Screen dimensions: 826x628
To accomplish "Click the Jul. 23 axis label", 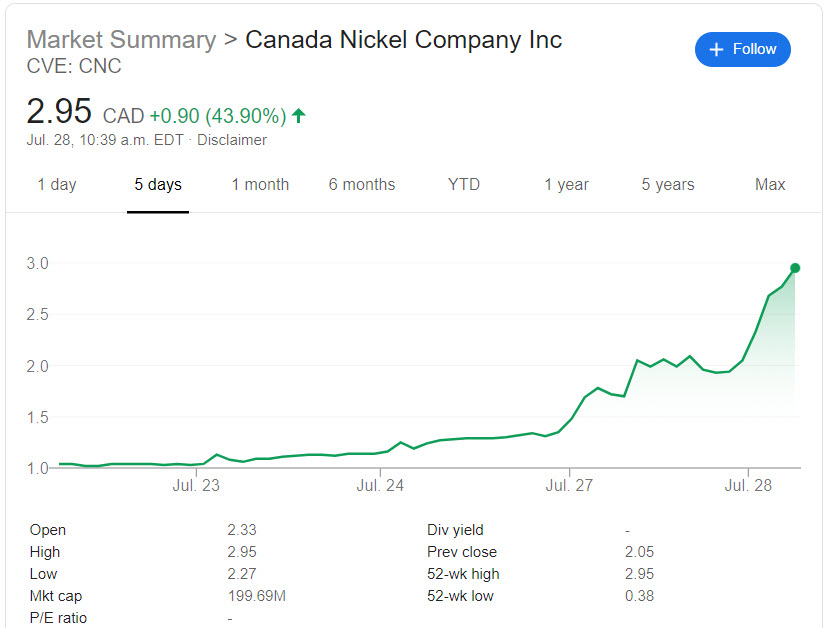I will [x=196, y=486].
